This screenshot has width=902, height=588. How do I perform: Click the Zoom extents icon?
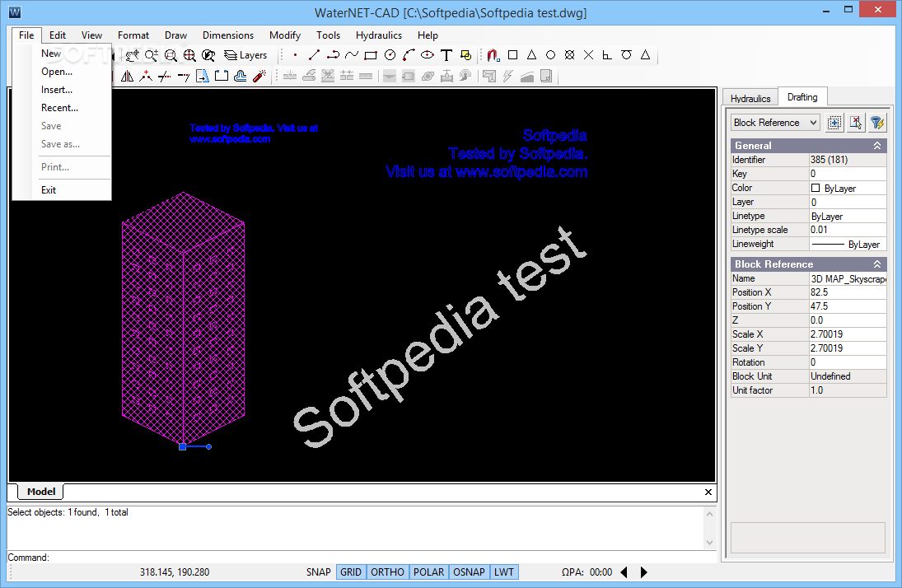pyautogui.click(x=189, y=55)
